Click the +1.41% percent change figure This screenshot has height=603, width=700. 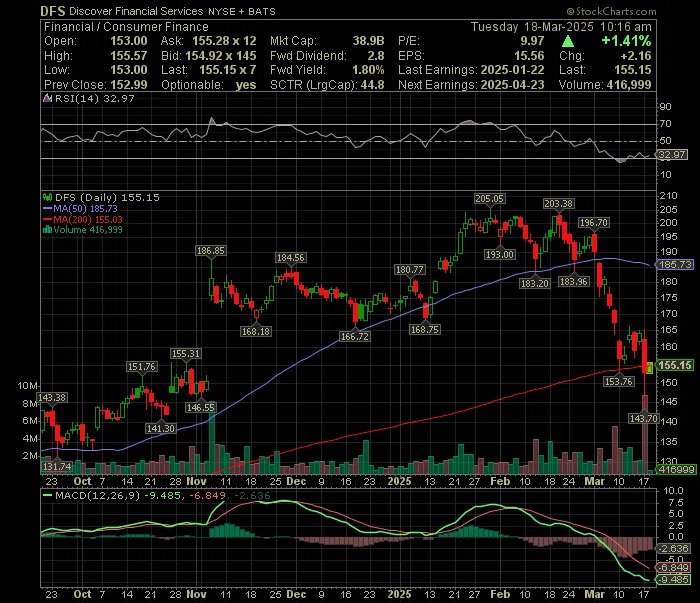point(626,41)
